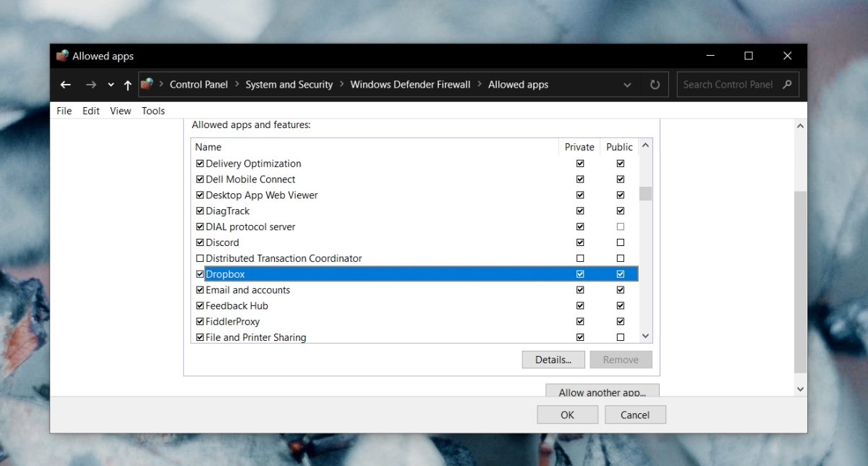Image resolution: width=868 pixels, height=466 pixels.
Task: Click the Details... button
Action: tap(553, 360)
